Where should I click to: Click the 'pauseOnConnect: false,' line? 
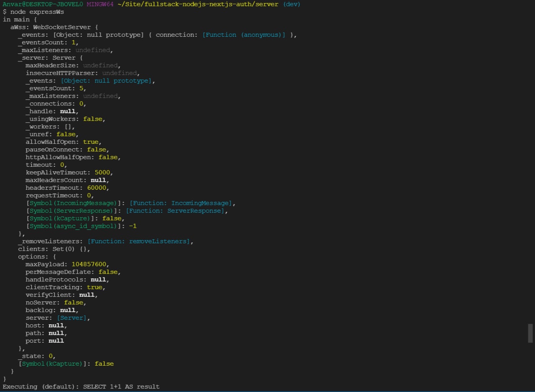coord(68,149)
